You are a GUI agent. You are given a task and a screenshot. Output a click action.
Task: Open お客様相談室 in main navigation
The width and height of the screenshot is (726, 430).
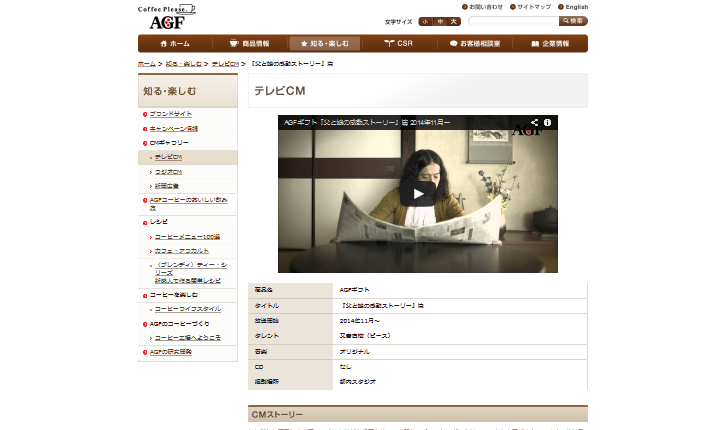point(475,44)
